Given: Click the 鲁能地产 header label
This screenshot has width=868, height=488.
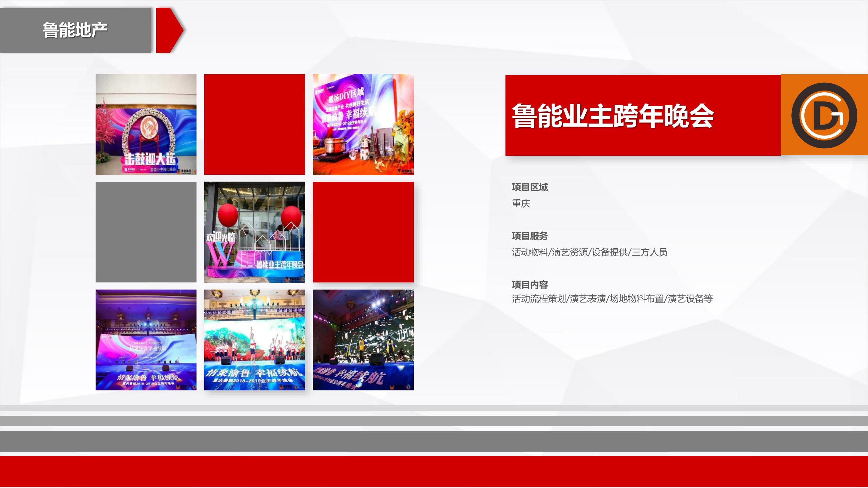Looking at the screenshot, I should [x=75, y=30].
